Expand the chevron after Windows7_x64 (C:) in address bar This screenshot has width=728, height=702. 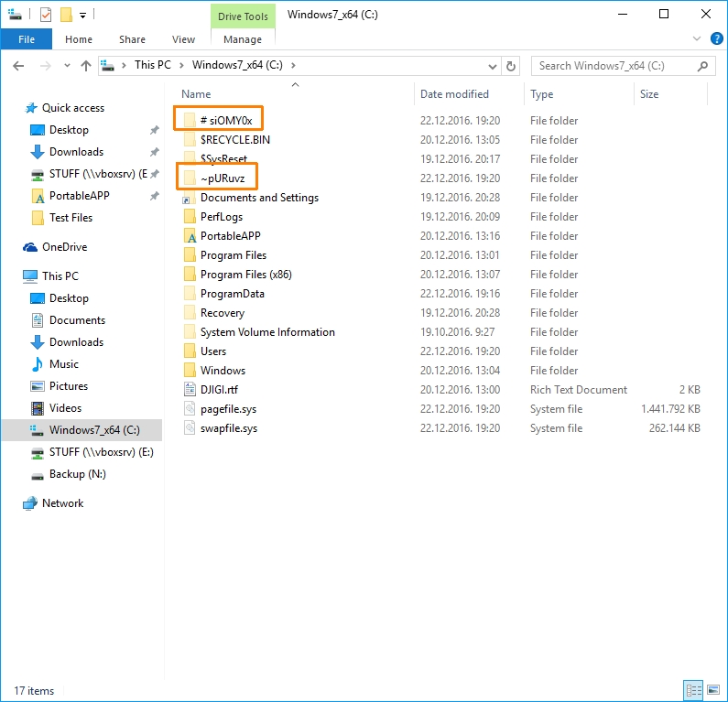(293, 65)
